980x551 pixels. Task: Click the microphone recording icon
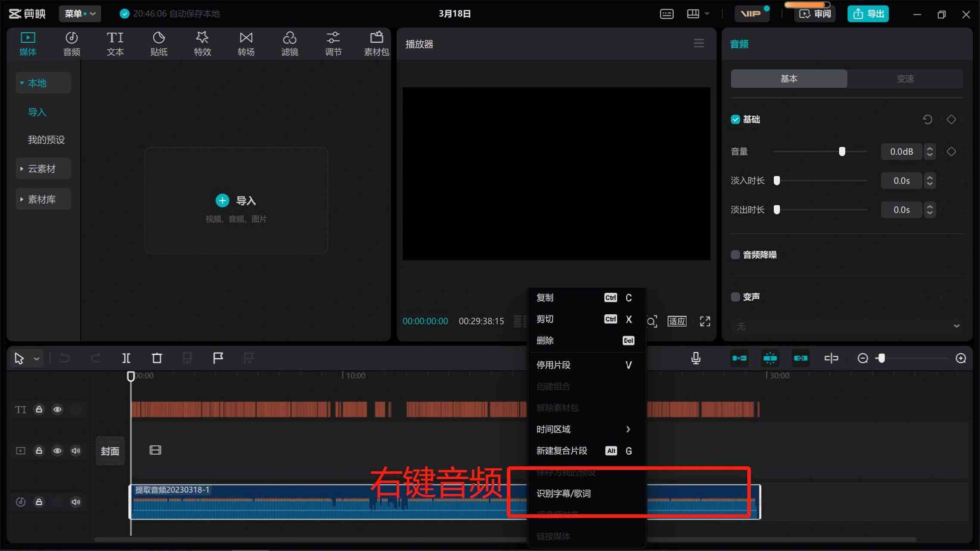coord(697,357)
